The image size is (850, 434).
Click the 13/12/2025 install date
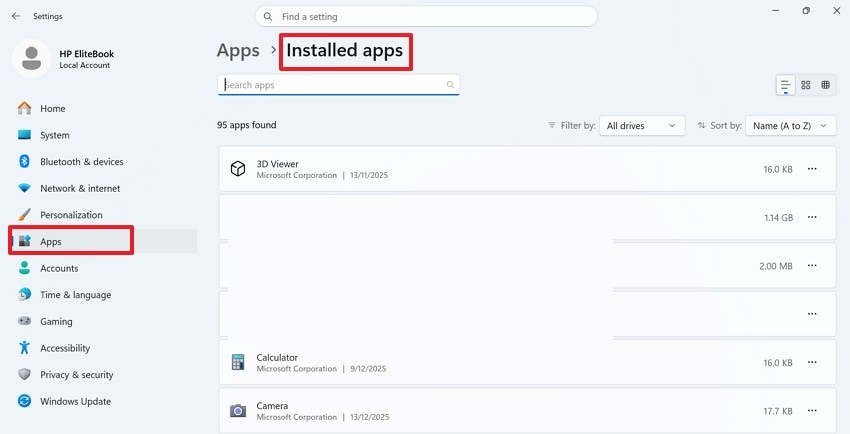coord(370,417)
